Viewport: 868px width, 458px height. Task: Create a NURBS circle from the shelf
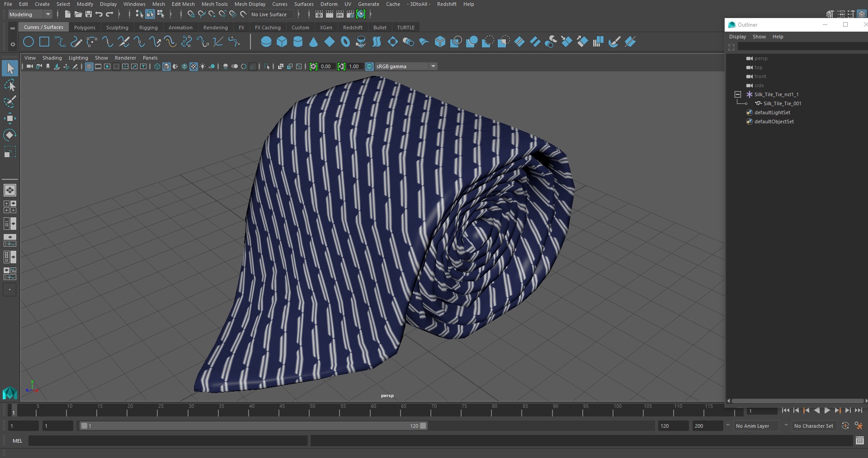click(x=28, y=42)
